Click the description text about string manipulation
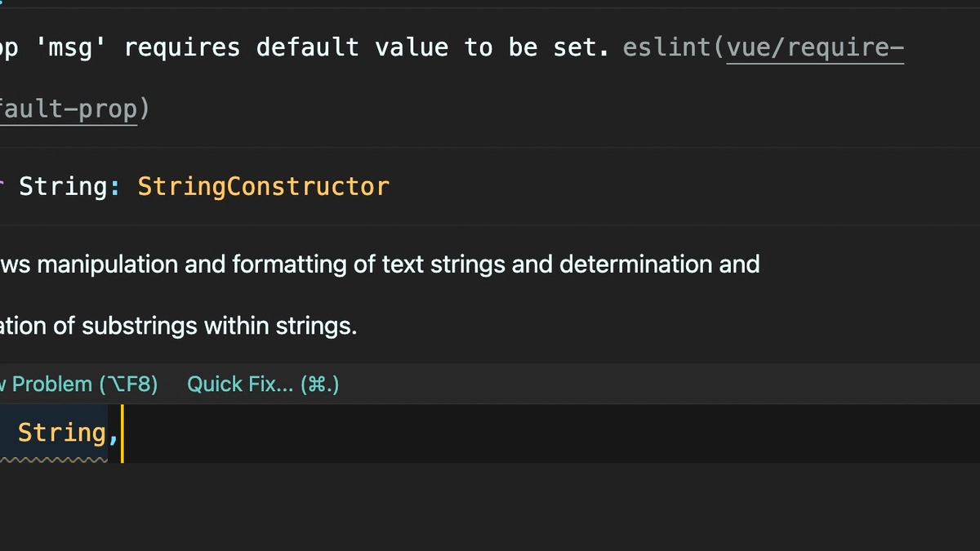The image size is (980, 551). click(380, 264)
